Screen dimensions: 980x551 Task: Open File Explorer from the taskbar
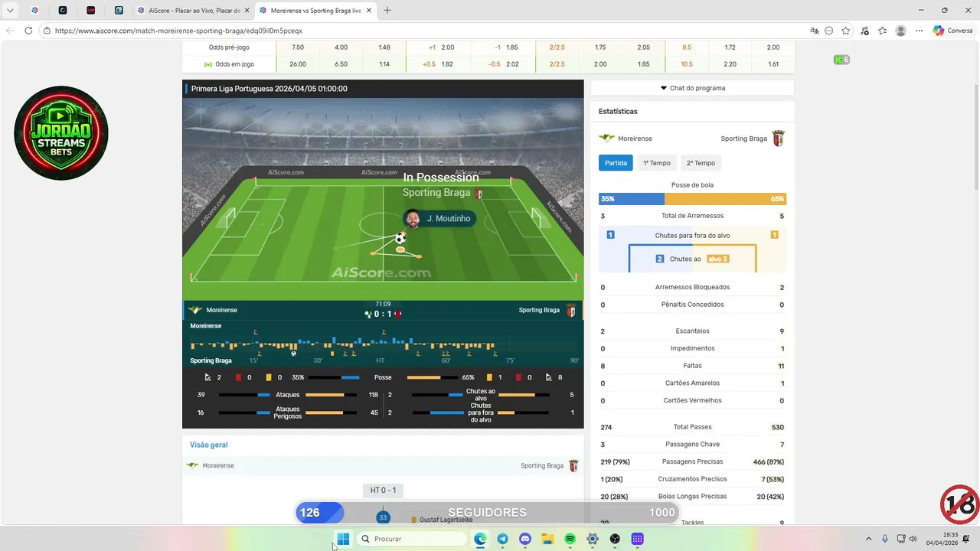547,539
